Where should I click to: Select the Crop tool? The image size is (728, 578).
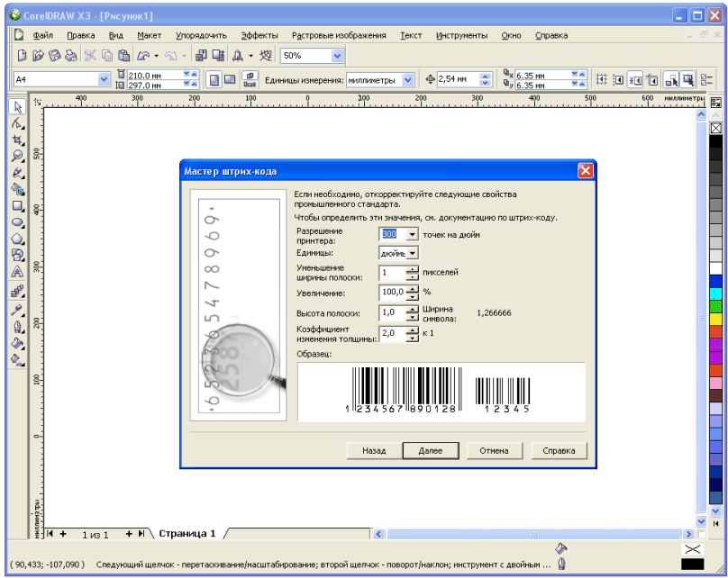[17, 140]
